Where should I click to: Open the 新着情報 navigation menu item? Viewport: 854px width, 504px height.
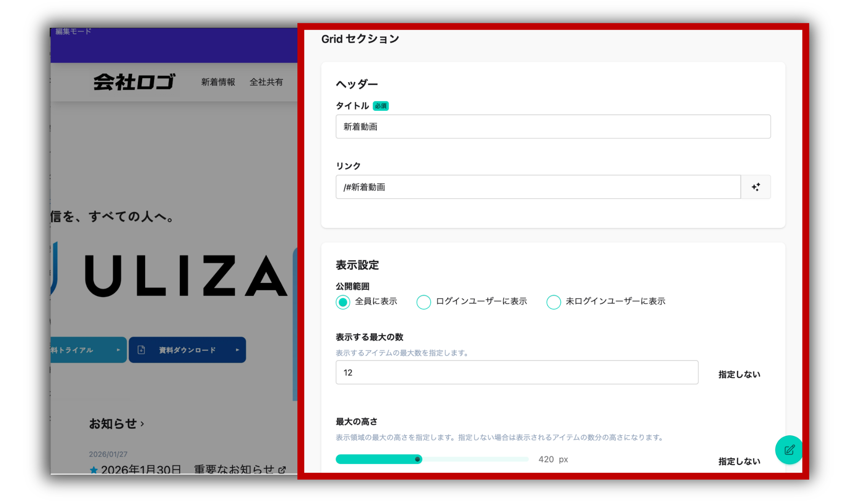218,82
